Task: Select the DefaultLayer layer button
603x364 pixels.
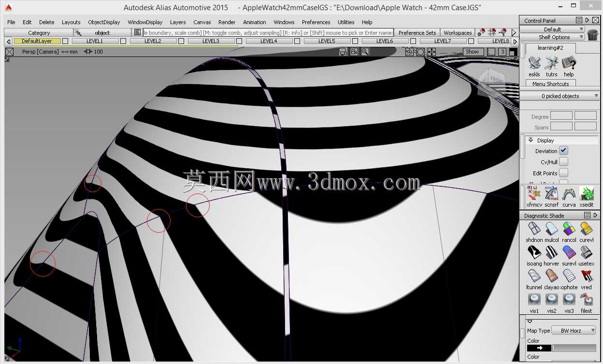Action: point(37,41)
